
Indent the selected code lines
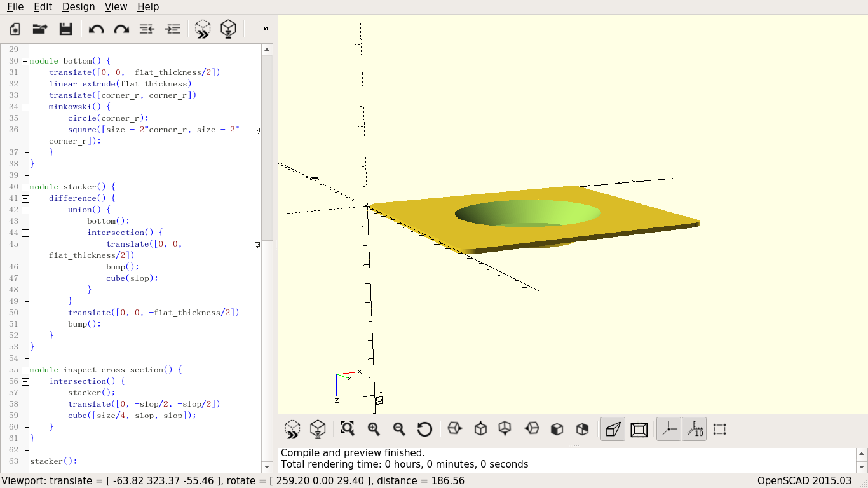pyautogui.click(x=172, y=29)
